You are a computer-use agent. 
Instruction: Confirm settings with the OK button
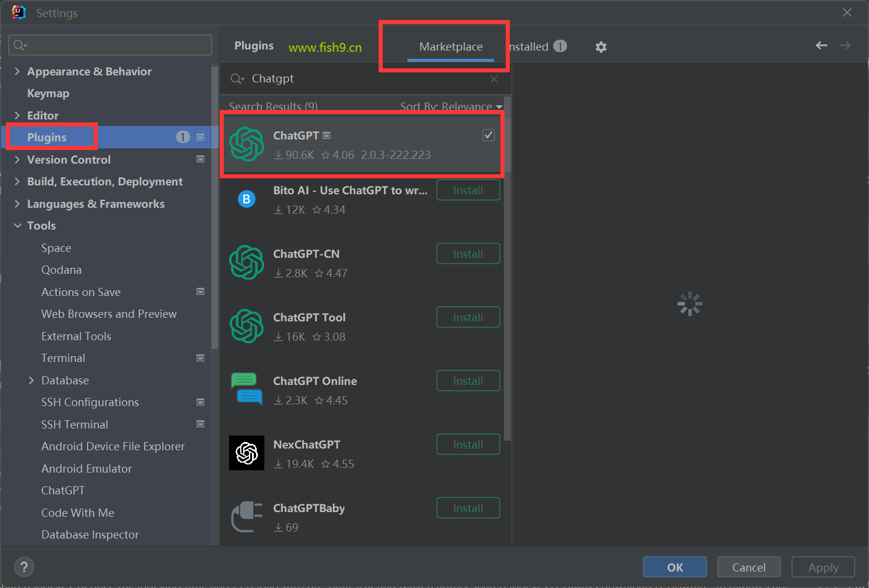pyautogui.click(x=675, y=567)
